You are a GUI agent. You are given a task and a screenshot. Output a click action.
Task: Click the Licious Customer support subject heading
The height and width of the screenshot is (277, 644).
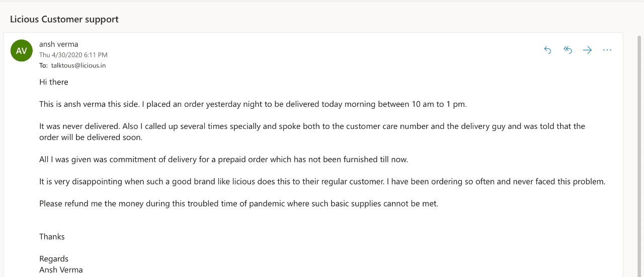click(x=64, y=19)
